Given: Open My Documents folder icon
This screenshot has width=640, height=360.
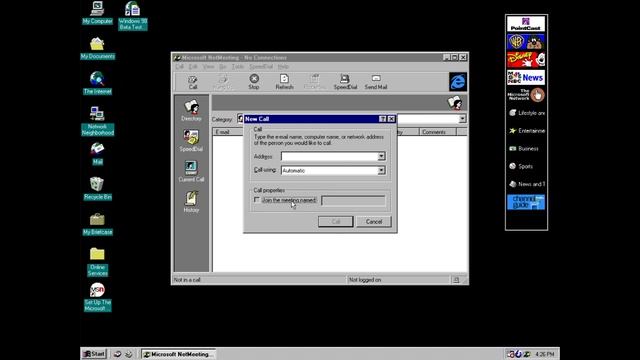Looking at the screenshot, I should (x=97, y=48).
